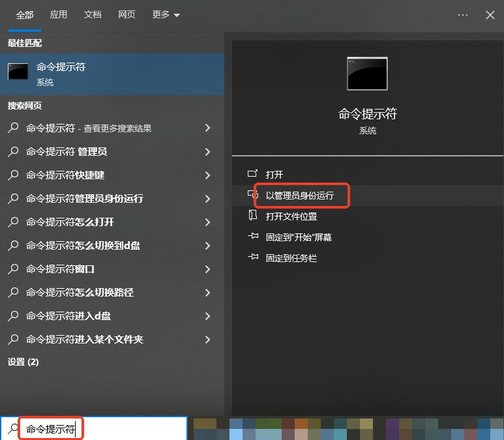
Task: Click the search magnifier icon in the search box
Action: (12, 428)
